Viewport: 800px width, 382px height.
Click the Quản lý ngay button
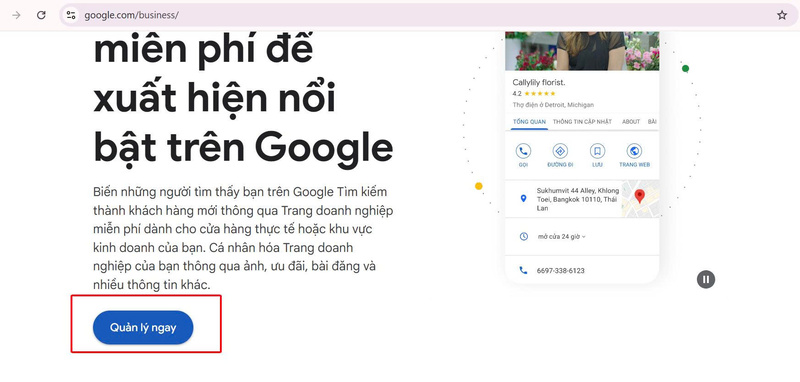[x=143, y=327]
